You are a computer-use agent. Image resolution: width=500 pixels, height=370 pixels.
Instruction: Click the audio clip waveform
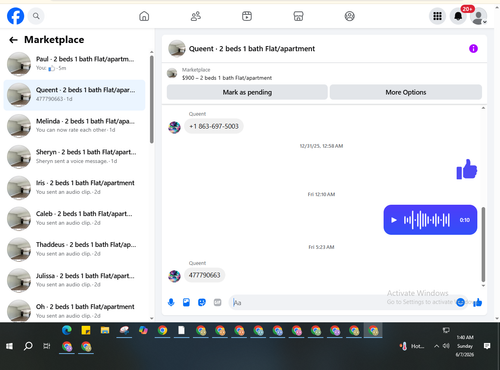427,220
